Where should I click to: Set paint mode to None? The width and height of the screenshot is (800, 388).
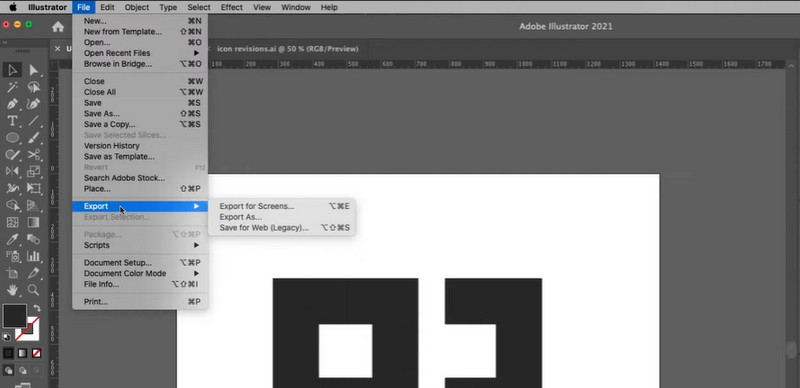coord(36,353)
